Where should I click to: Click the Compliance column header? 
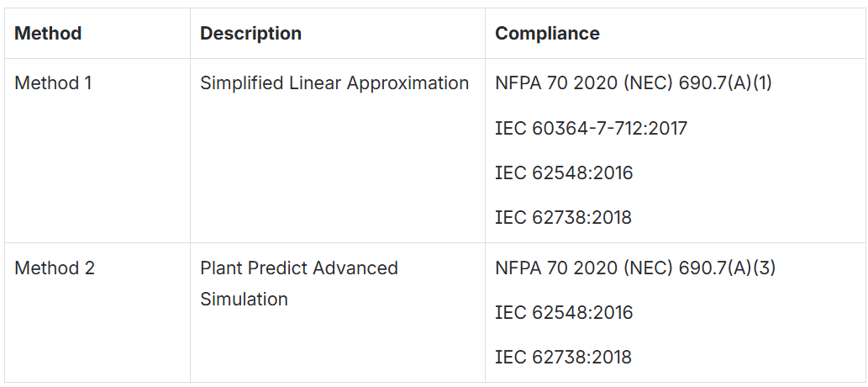coord(547,34)
